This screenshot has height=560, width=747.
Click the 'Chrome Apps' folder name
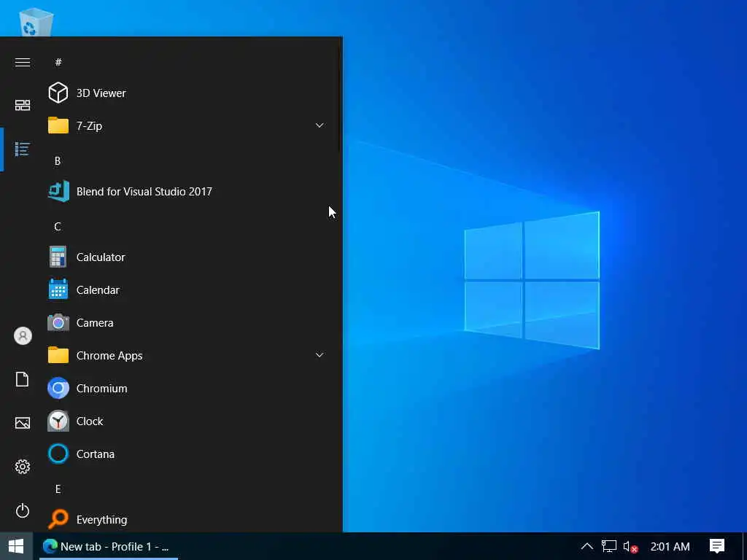109,356
